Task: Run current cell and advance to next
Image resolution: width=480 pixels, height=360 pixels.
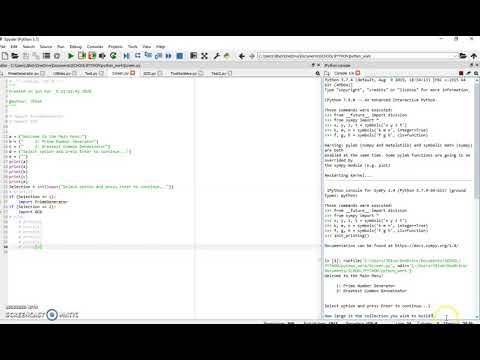Action: point(92,56)
